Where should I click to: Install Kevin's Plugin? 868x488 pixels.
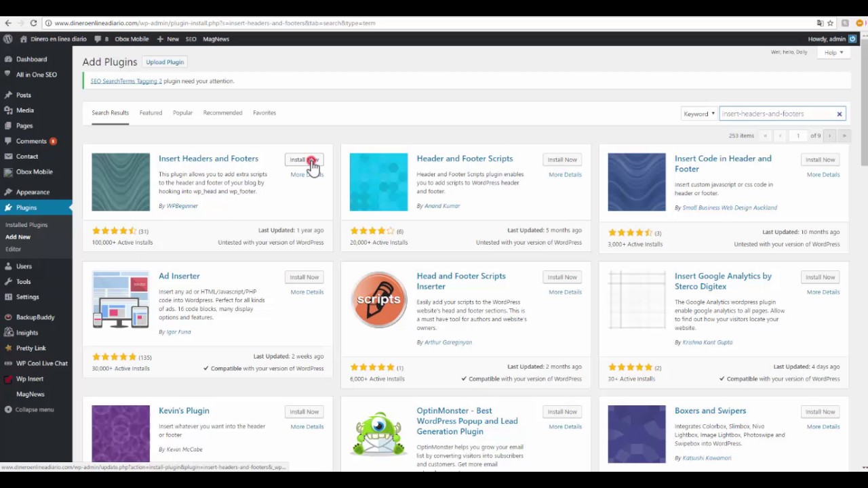point(304,411)
